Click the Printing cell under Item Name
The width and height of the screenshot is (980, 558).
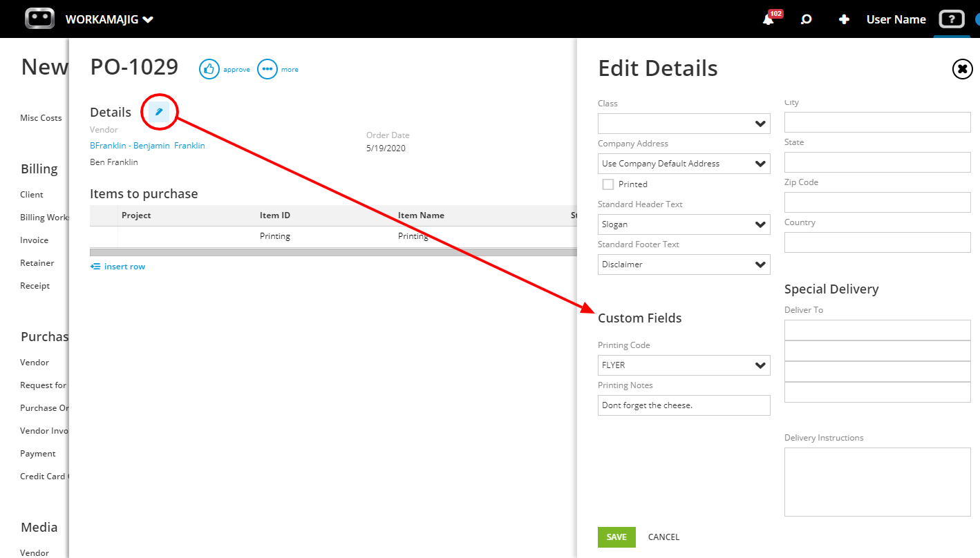click(413, 236)
